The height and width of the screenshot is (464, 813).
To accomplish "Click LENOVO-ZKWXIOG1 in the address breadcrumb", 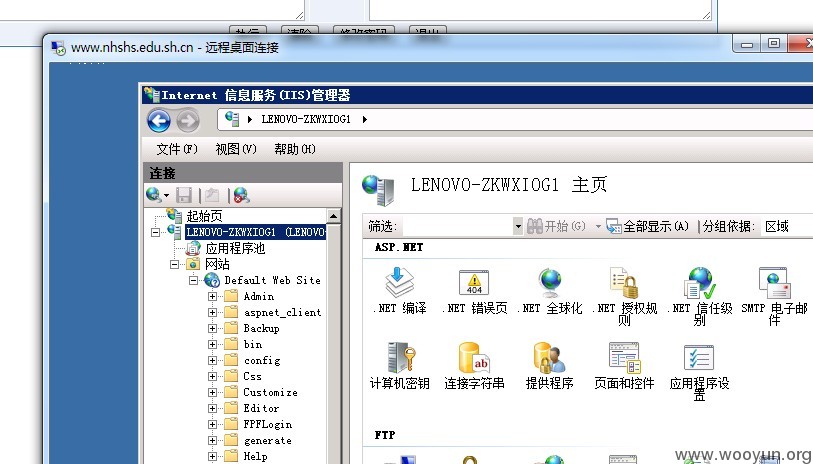I will (x=306, y=119).
